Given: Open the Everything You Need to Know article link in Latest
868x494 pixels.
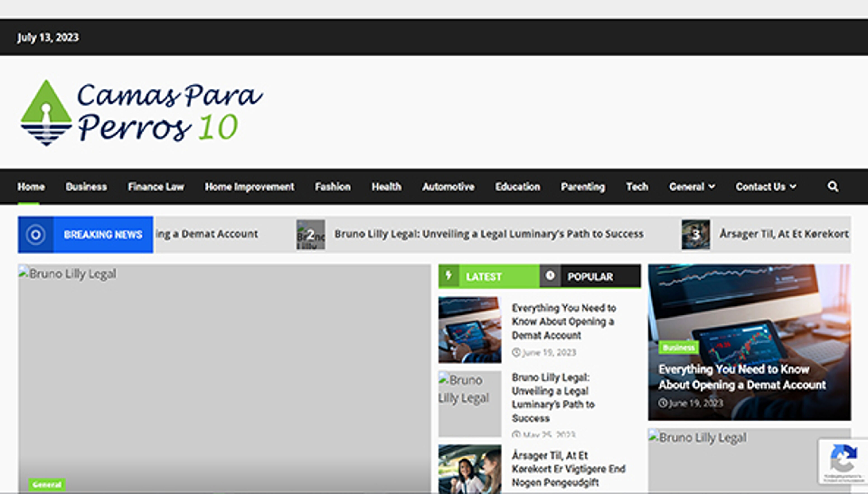Looking at the screenshot, I should click(x=564, y=321).
